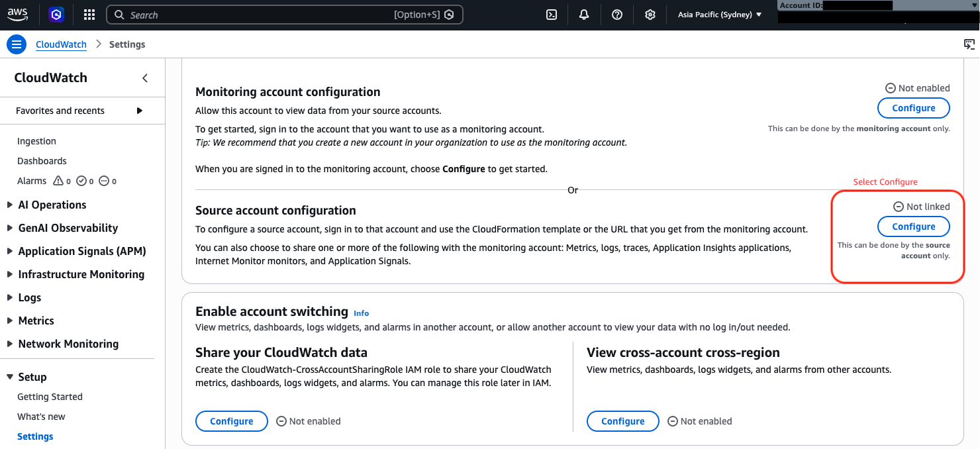Open the Amazon Q icon beside AWS logo
Viewport: 980px width, 449px height.
click(57, 15)
